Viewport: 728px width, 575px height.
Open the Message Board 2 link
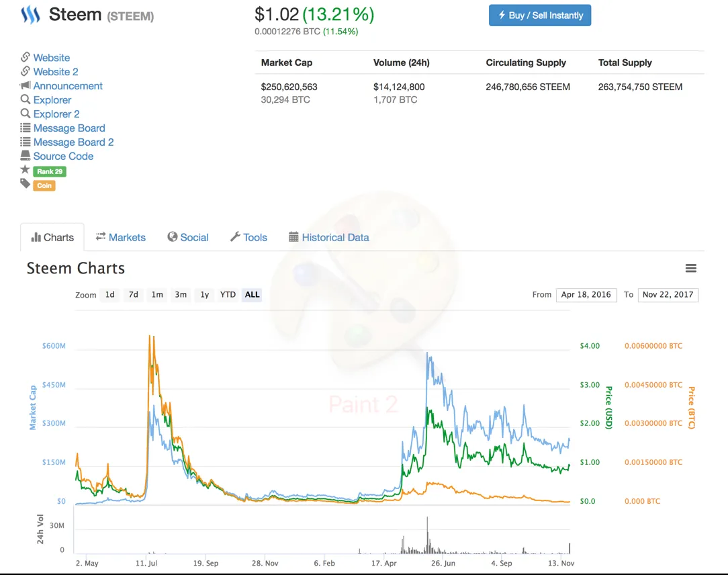pos(73,142)
